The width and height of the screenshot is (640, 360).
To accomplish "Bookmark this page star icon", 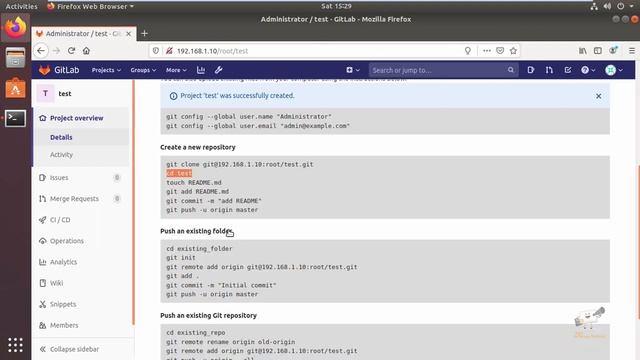I will tap(513, 51).
